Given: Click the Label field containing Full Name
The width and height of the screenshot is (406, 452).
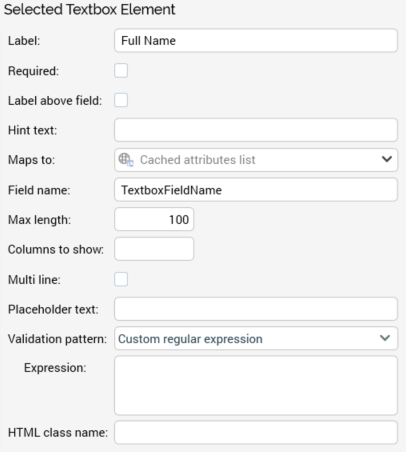Looking at the screenshot, I should tap(256, 40).
